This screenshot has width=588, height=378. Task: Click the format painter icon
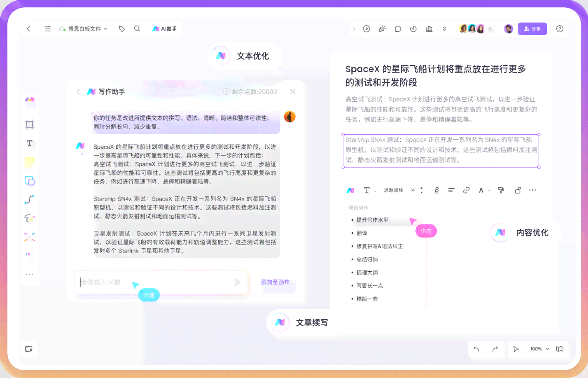(x=501, y=190)
